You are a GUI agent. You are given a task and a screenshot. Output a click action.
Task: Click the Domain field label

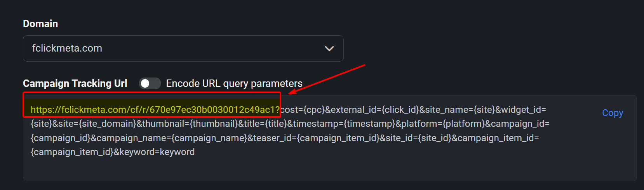pos(40,24)
